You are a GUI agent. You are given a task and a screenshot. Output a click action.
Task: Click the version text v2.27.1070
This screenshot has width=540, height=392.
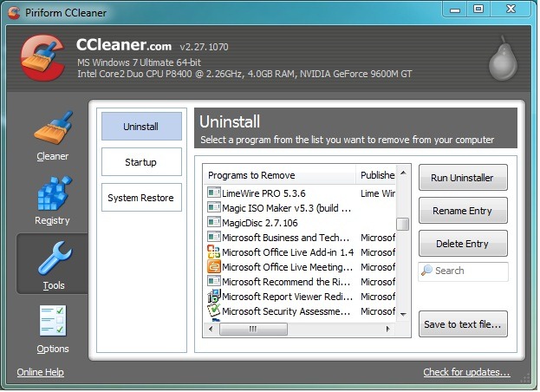tap(204, 47)
